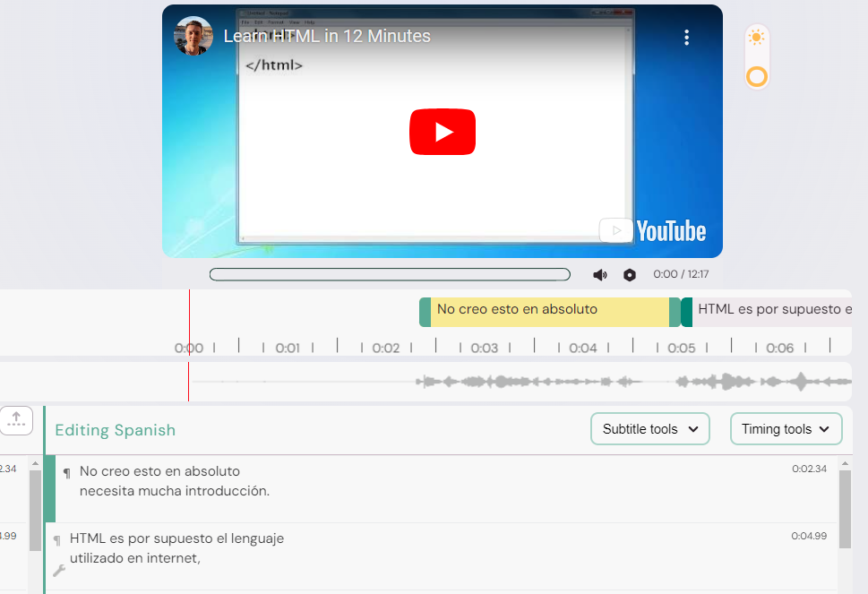
Task: Open the YouTube three-dot more options menu
Action: pyautogui.click(x=686, y=37)
